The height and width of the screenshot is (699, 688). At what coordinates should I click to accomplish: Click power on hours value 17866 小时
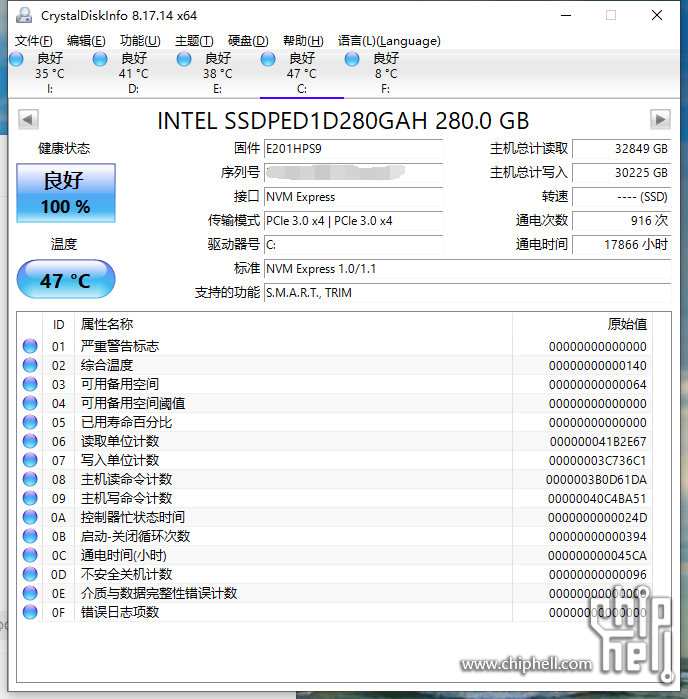tap(622, 245)
